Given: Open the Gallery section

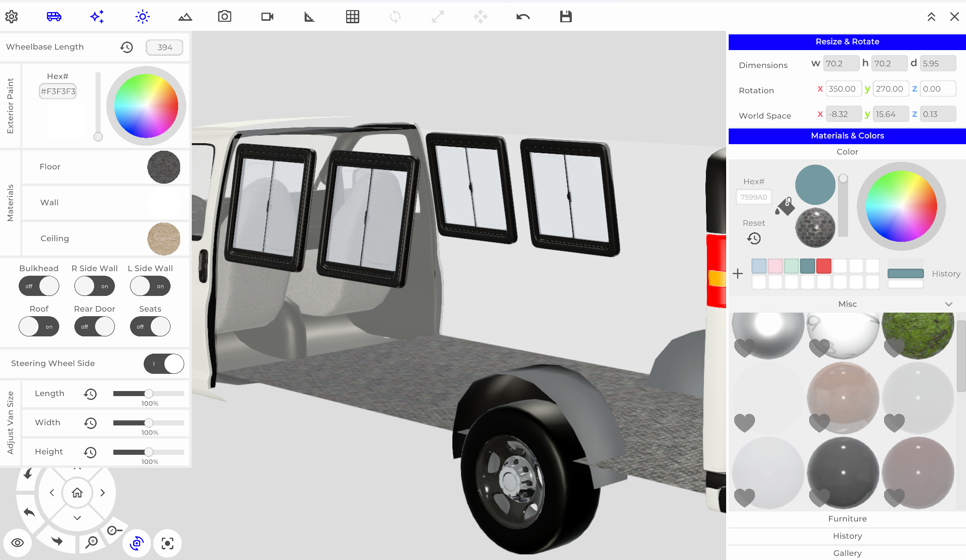Looking at the screenshot, I should (847, 553).
